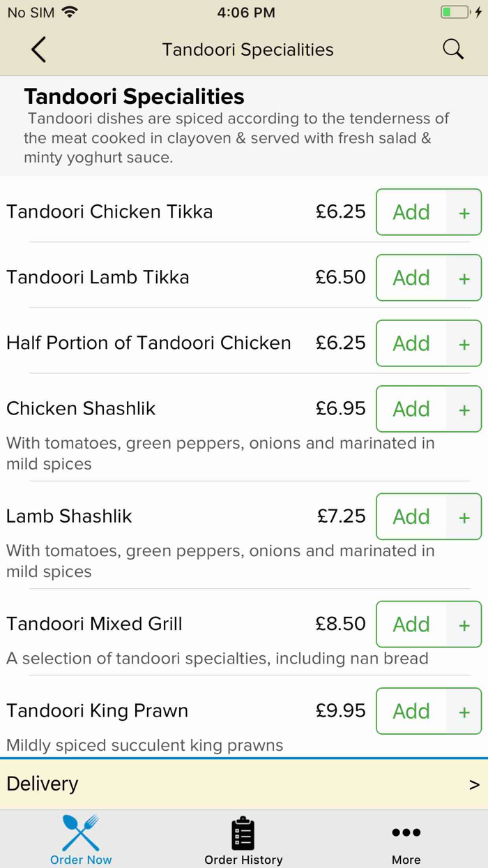This screenshot has height=868, width=488.
Task: Tap the search magnifier icon
Action: (452, 49)
